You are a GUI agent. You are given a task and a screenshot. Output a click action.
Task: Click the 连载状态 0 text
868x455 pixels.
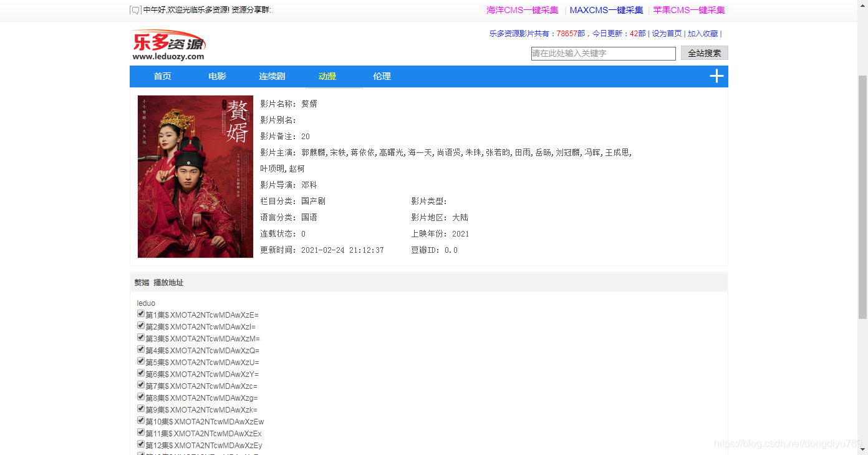point(283,234)
